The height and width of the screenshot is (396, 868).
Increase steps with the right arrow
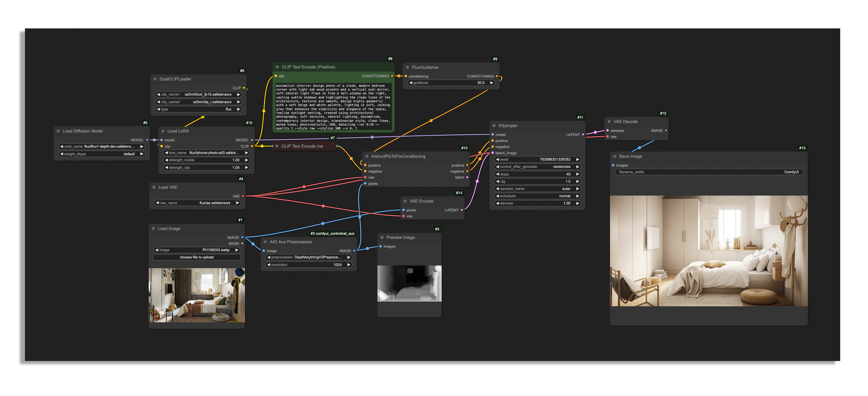point(578,174)
